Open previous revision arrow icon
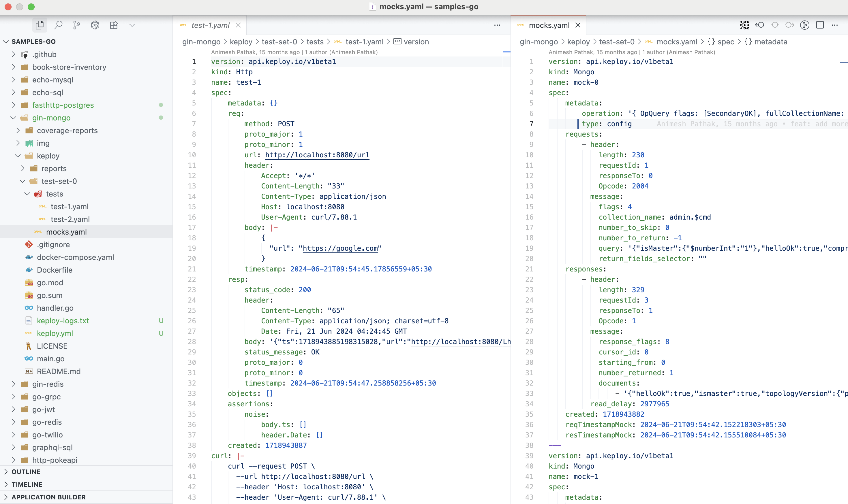848x504 pixels. [760, 25]
